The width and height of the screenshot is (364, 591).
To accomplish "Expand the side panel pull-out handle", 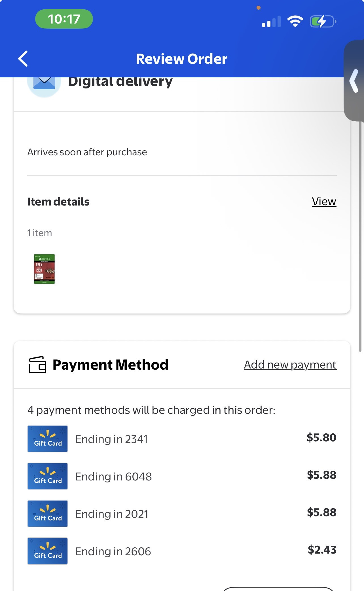I will [354, 81].
